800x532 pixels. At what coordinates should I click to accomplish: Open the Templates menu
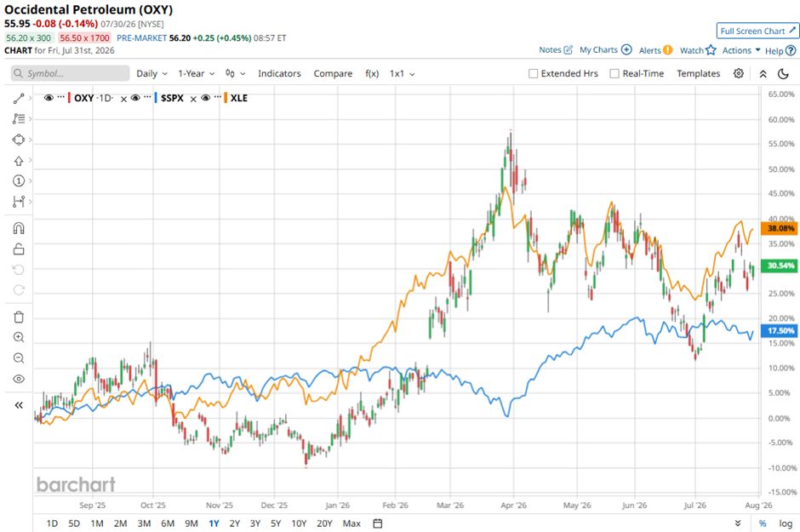pos(698,73)
